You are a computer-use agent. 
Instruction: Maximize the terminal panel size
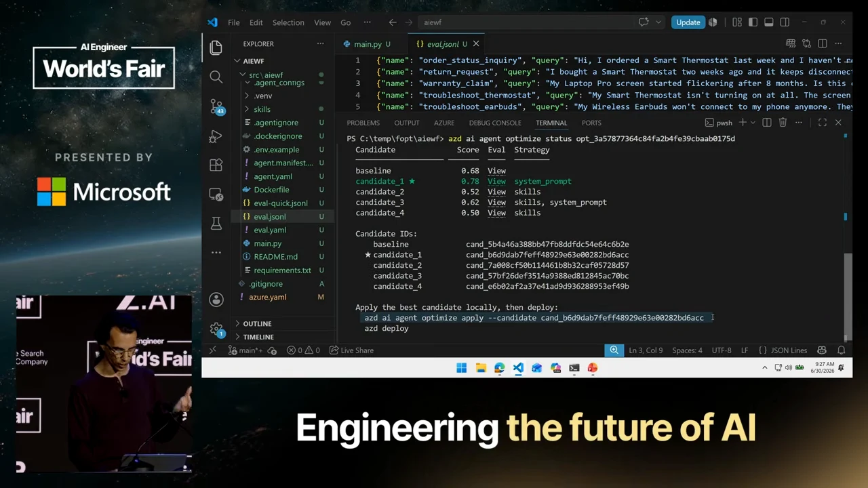822,123
